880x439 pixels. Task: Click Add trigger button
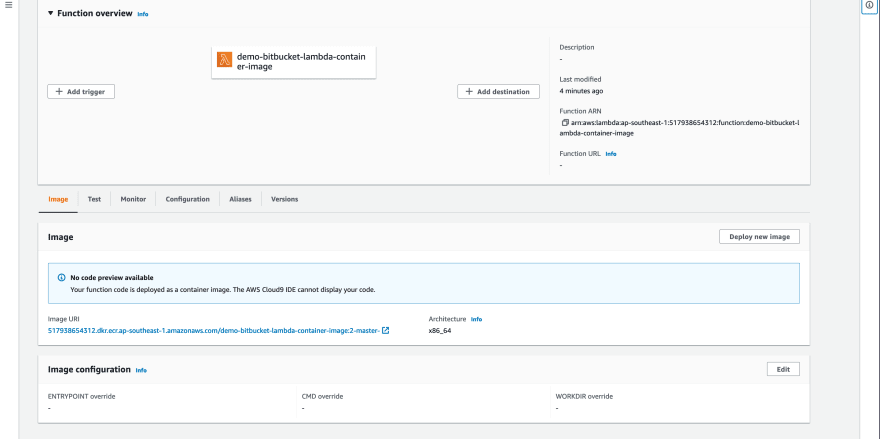coord(81,92)
